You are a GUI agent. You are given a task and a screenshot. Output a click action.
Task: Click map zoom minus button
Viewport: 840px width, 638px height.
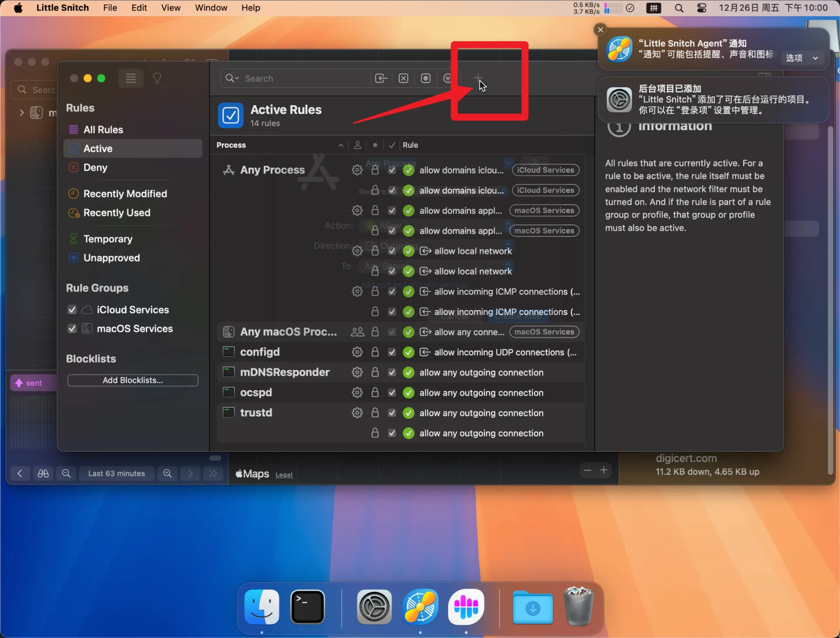[x=587, y=470]
